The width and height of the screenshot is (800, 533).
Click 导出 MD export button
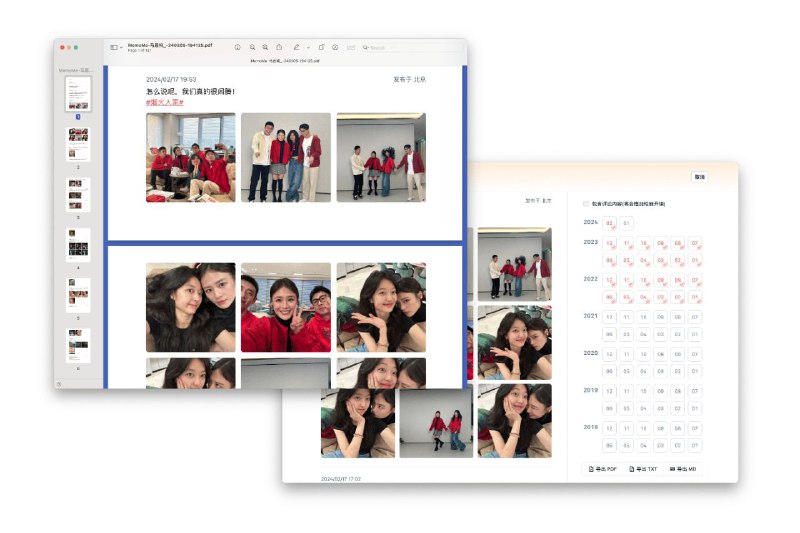pyautogui.click(x=683, y=469)
